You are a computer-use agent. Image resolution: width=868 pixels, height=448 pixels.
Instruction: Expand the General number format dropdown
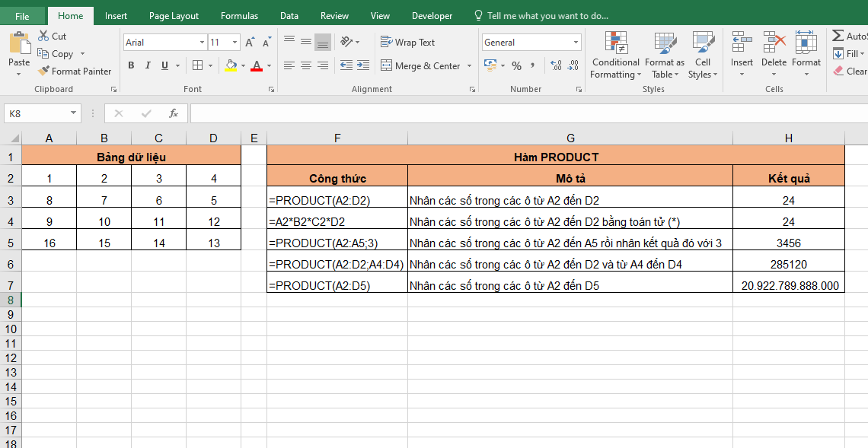(576, 43)
